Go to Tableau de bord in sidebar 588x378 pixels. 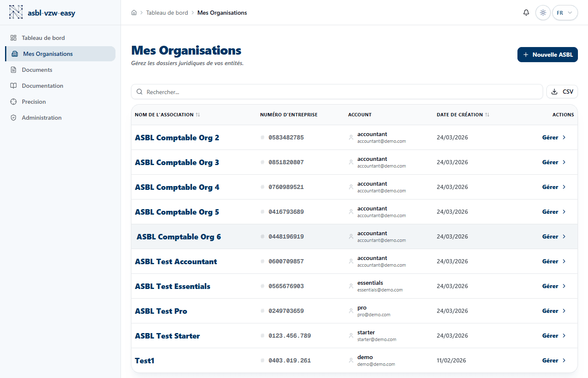click(x=60, y=38)
